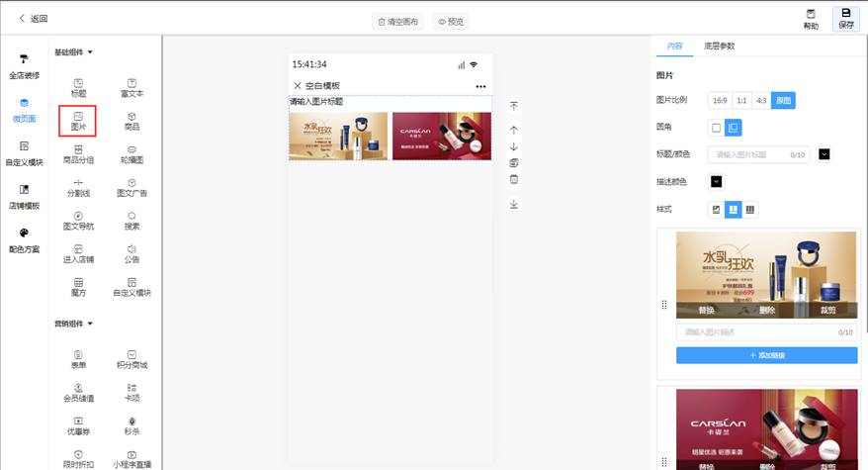Open the 标题/颜色 color swatch
The width and height of the screenshot is (868, 470).
click(825, 154)
